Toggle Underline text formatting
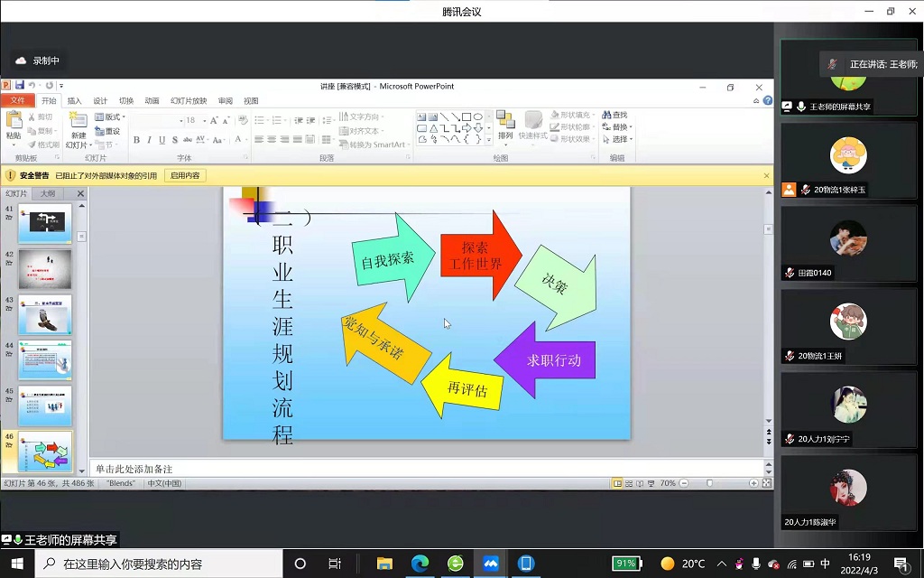Screen dimensions: 924x578 point(162,140)
